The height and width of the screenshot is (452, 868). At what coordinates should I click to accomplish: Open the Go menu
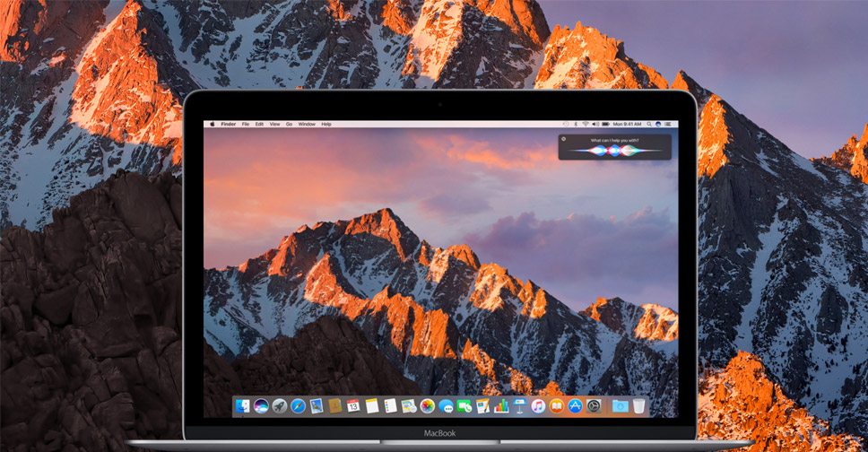(x=290, y=124)
